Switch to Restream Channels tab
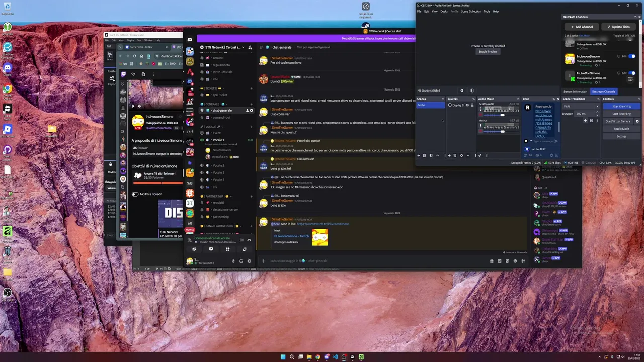Image resolution: width=644 pixels, height=362 pixels. 604,92
